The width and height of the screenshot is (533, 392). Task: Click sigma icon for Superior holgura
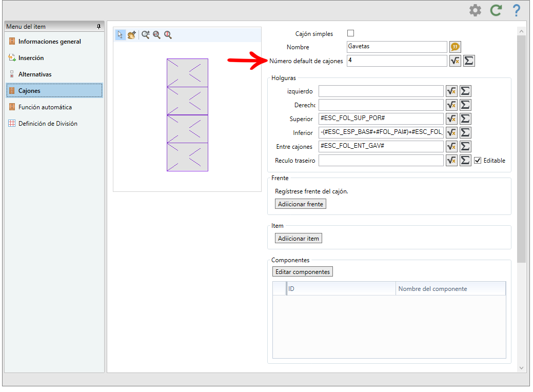465,119
